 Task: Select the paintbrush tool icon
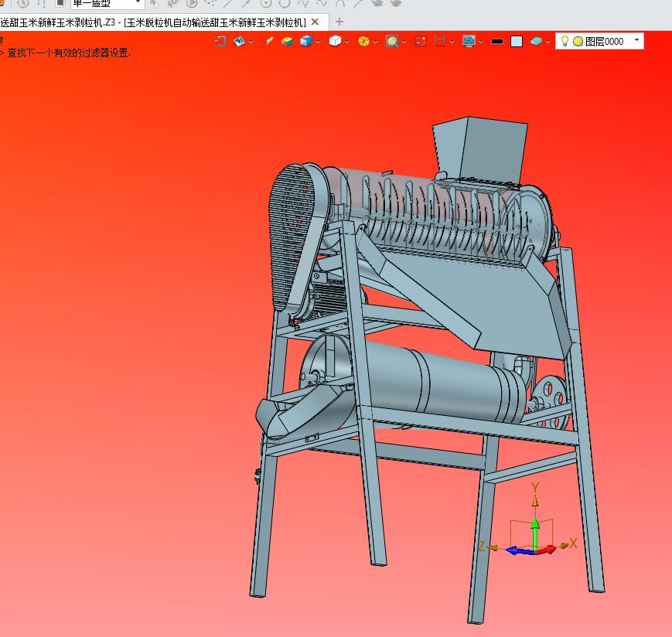tap(269, 41)
